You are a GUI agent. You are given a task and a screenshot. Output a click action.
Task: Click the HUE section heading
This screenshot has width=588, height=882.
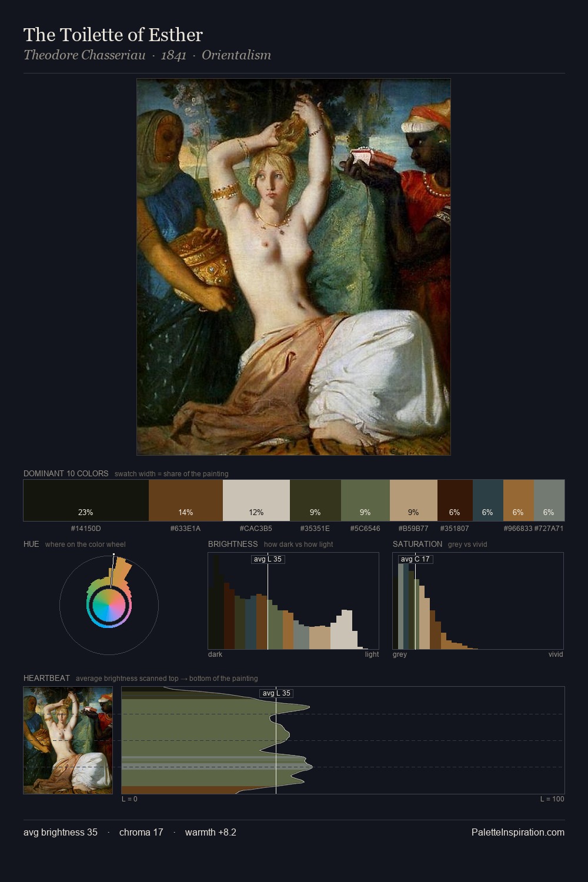click(x=31, y=544)
